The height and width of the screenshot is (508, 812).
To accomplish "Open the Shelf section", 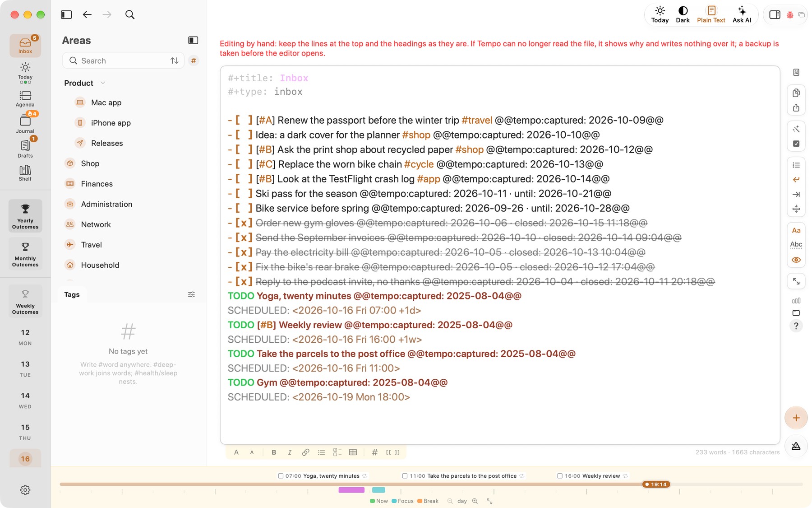I will (x=25, y=173).
